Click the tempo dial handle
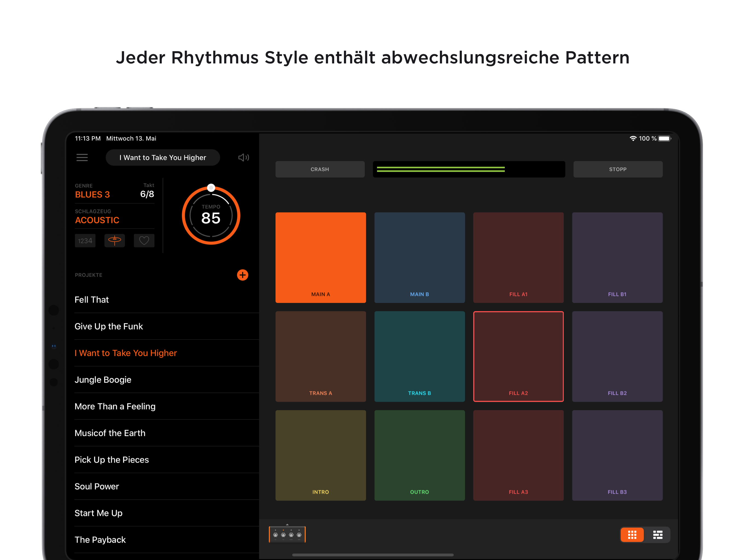 [211, 188]
